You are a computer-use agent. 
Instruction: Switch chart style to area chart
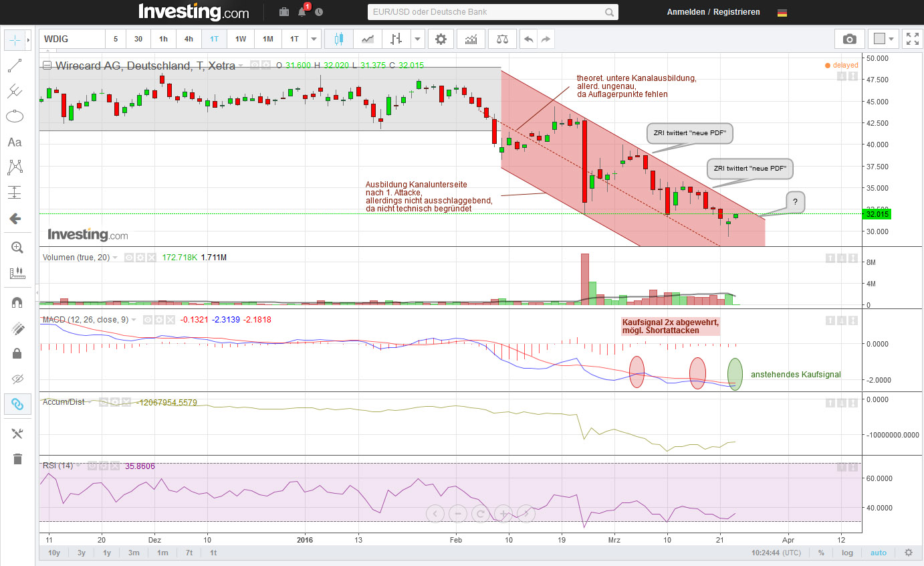(368, 39)
